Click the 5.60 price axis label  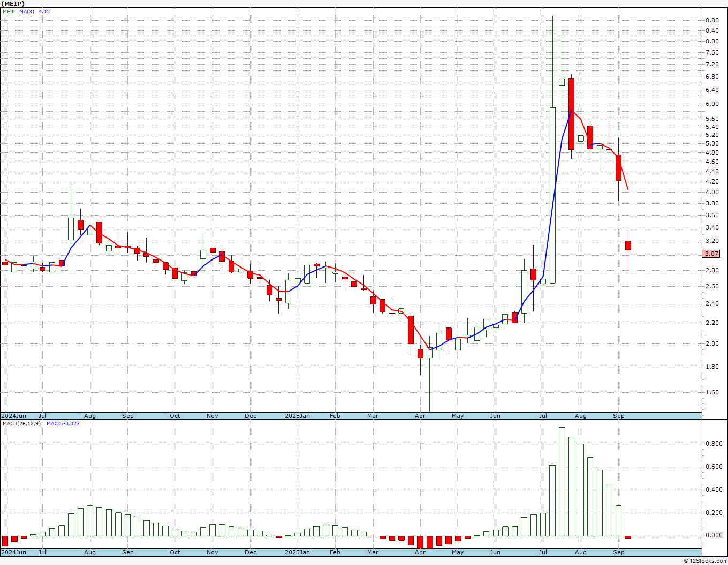click(712, 119)
